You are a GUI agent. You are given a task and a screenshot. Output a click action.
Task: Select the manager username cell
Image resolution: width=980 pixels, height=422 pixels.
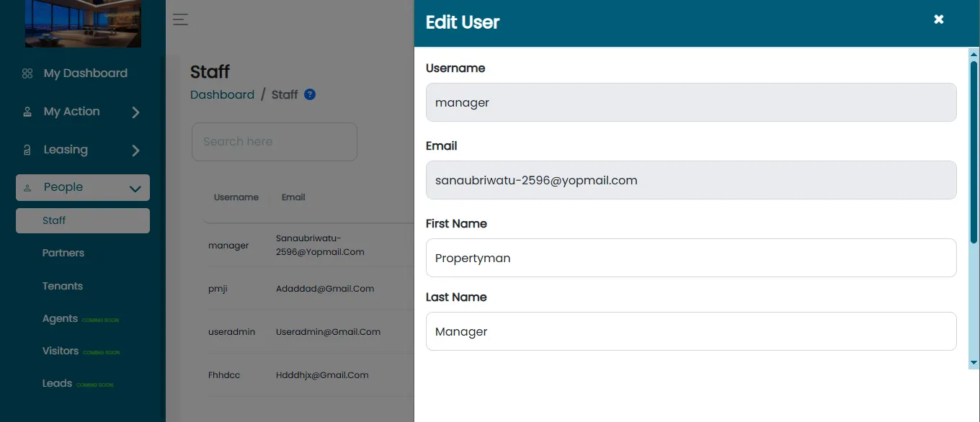click(x=228, y=246)
